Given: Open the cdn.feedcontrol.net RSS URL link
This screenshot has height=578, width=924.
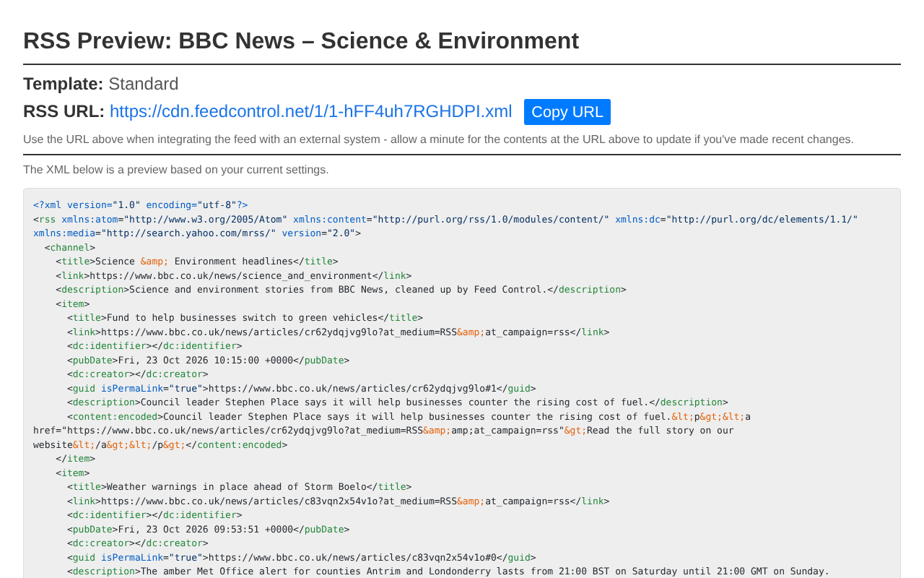Looking at the screenshot, I should [310, 111].
